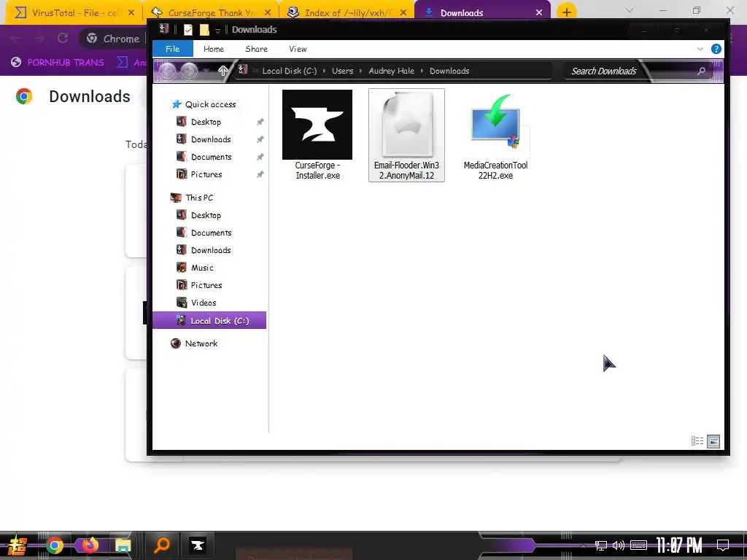This screenshot has height=560, width=747.
Task: Expand the arrow after Audrey Hale breadcrumb
Action: tap(422, 71)
